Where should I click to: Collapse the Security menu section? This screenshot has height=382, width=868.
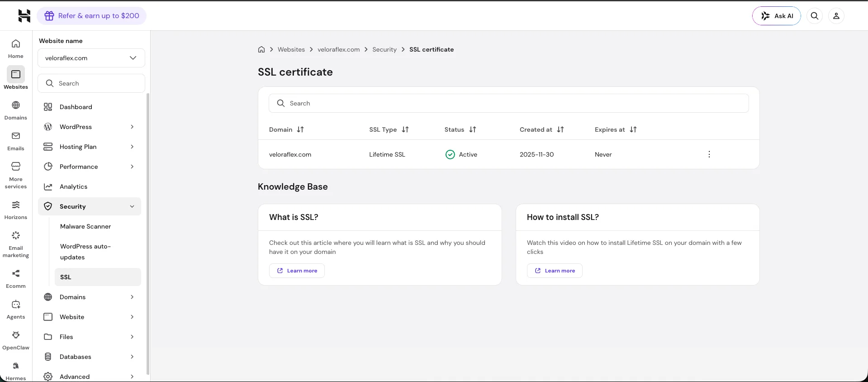tap(90, 206)
